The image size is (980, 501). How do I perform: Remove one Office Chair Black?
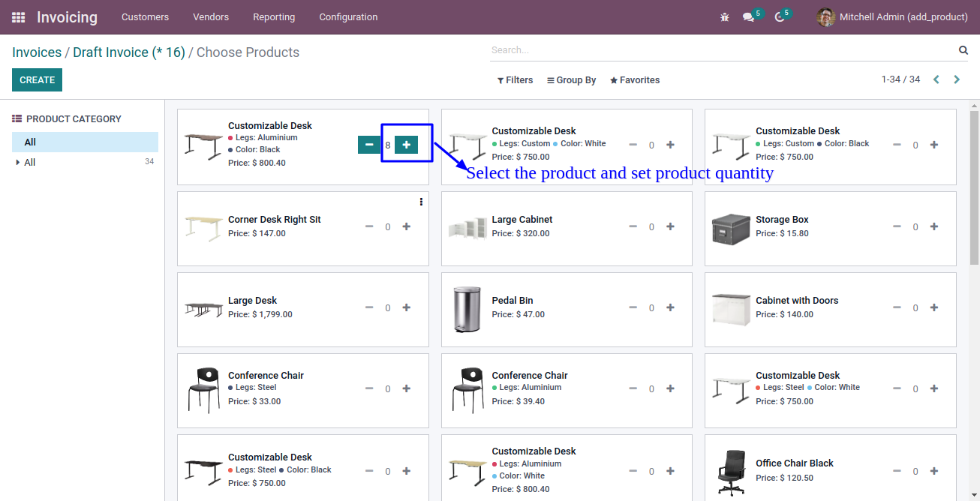(x=897, y=471)
